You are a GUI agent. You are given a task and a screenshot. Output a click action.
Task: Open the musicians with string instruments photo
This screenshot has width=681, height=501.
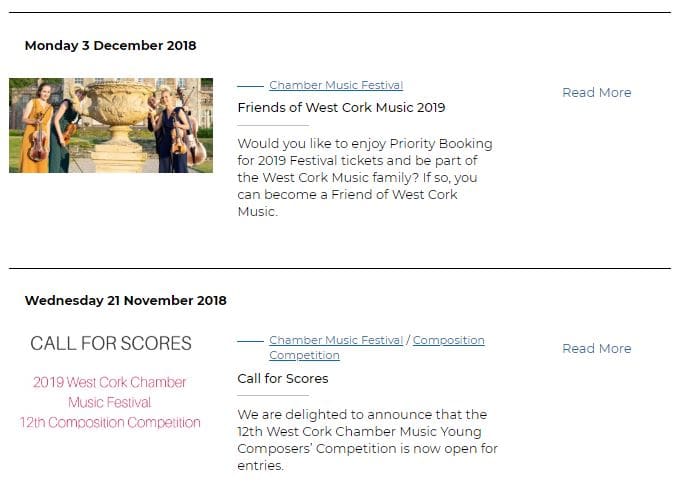(111, 125)
